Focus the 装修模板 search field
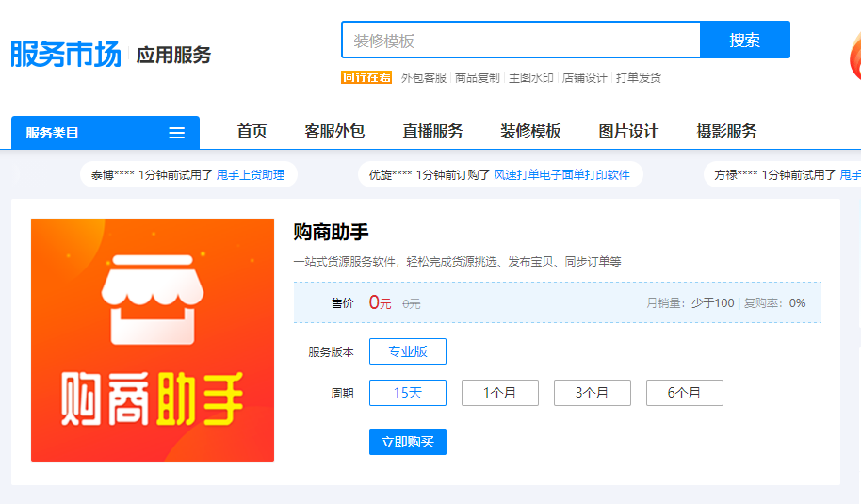The image size is (861, 504). click(x=521, y=41)
